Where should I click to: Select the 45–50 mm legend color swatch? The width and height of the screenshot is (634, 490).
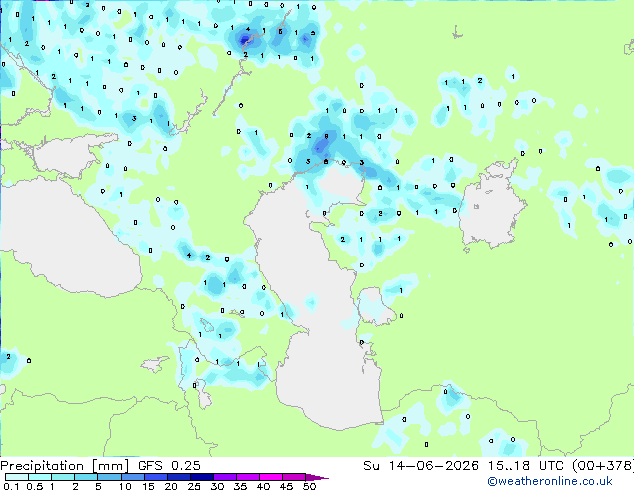[x=294, y=477]
